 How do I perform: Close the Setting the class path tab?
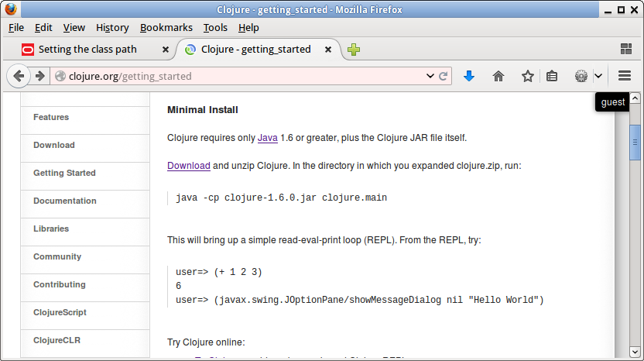coord(166,50)
